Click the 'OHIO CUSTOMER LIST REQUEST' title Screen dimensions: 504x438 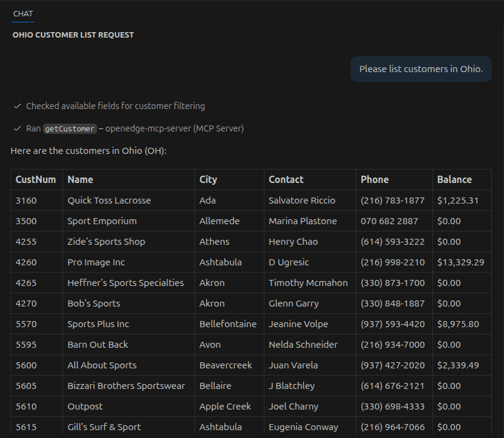pos(73,35)
